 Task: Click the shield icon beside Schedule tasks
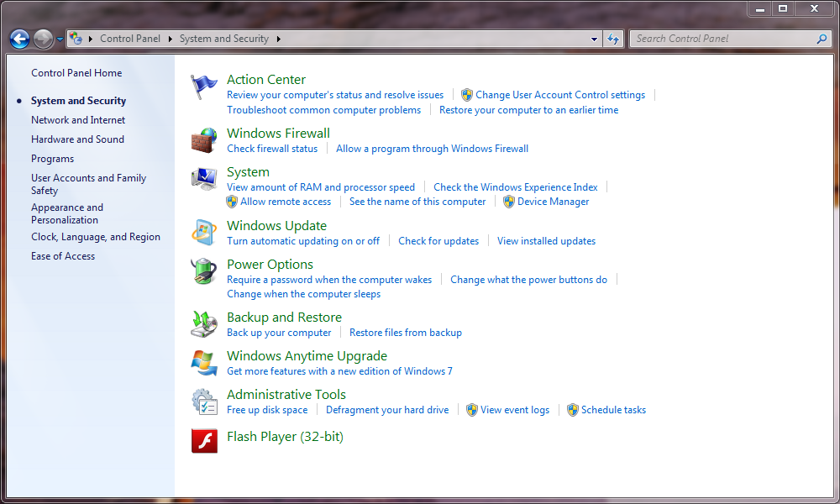[x=573, y=410]
